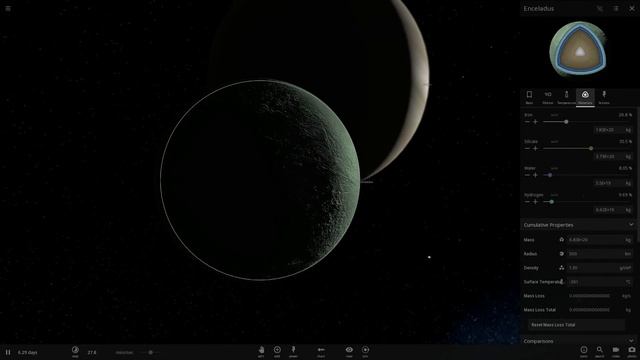This screenshot has width=640, height=360.
Task: Click the Density property icon
Action: click(562, 268)
